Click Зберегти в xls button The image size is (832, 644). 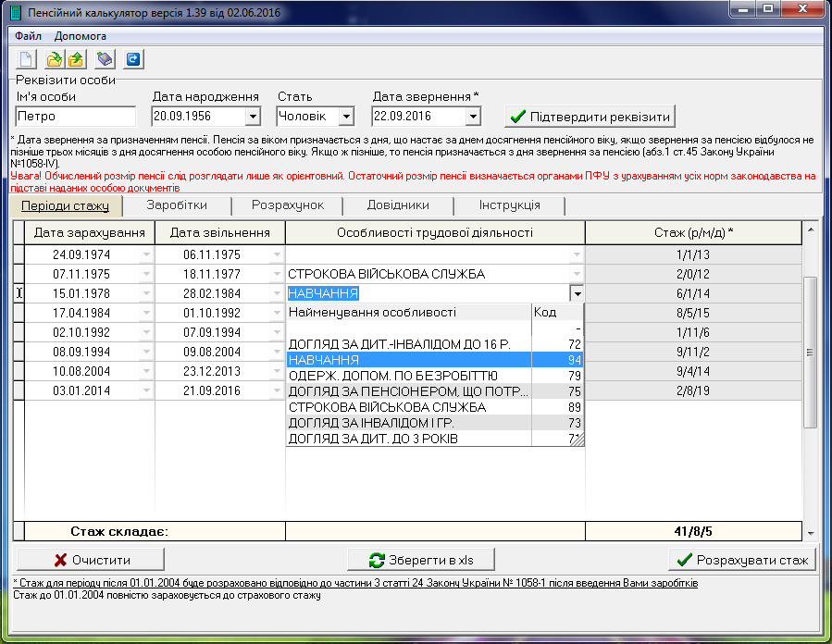pos(421,560)
